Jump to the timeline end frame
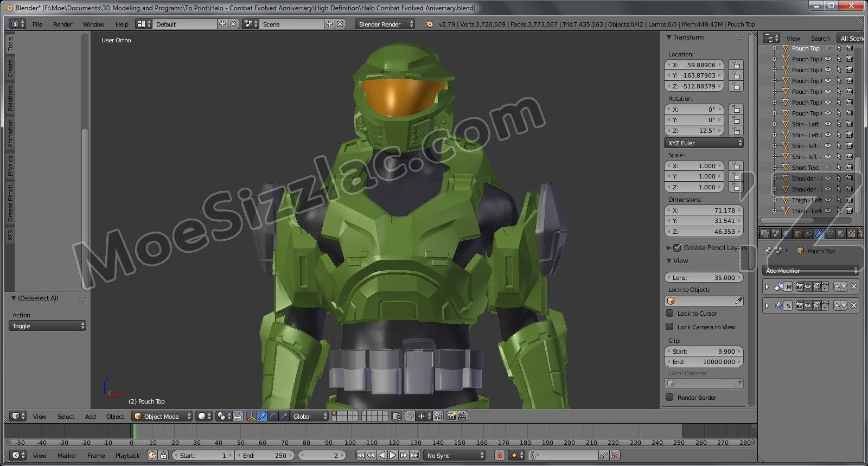 (415, 456)
